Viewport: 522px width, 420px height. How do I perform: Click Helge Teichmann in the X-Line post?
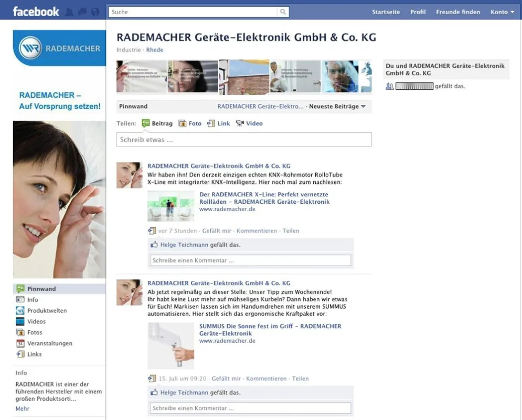pos(184,245)
